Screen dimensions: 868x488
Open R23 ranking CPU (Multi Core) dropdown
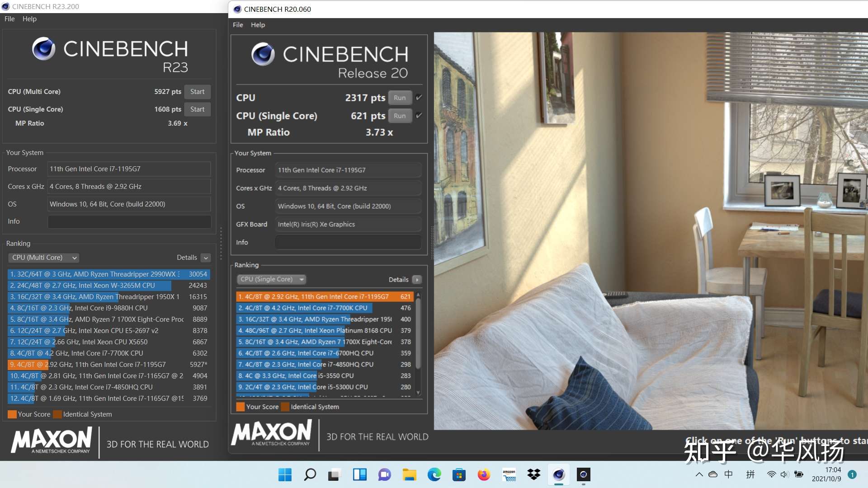click(44, 258)
